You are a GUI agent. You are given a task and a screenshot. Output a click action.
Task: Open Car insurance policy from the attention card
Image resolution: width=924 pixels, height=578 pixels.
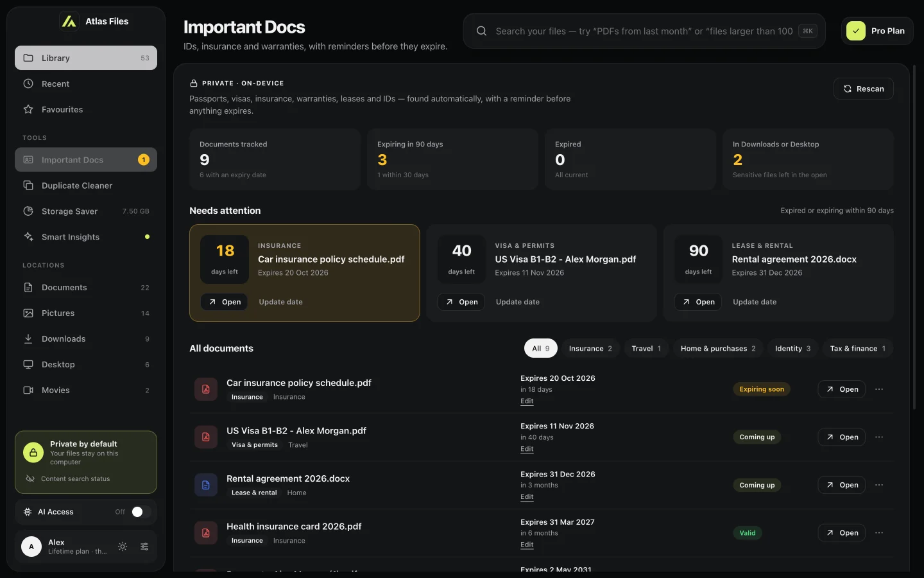pos(225,302)
